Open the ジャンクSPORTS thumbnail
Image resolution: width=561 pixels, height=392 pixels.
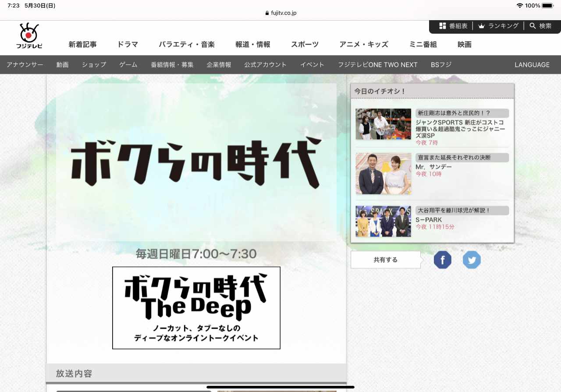point(383,124)
